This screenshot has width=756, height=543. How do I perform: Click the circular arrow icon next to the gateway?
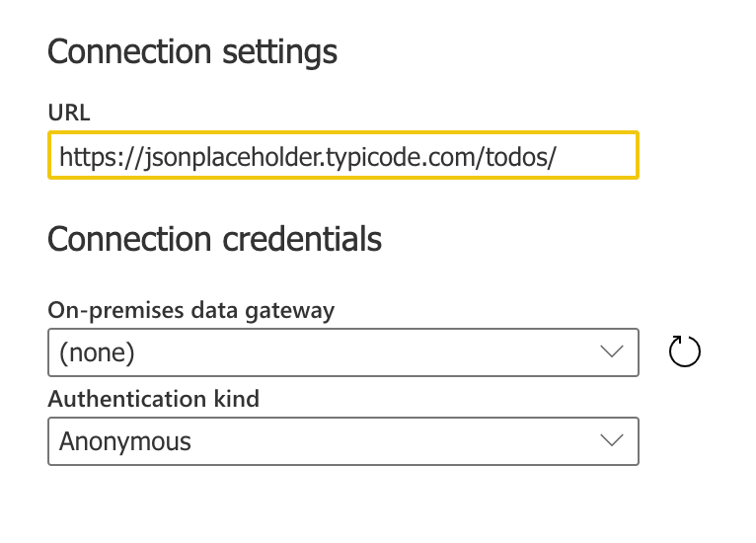[684, 351]
